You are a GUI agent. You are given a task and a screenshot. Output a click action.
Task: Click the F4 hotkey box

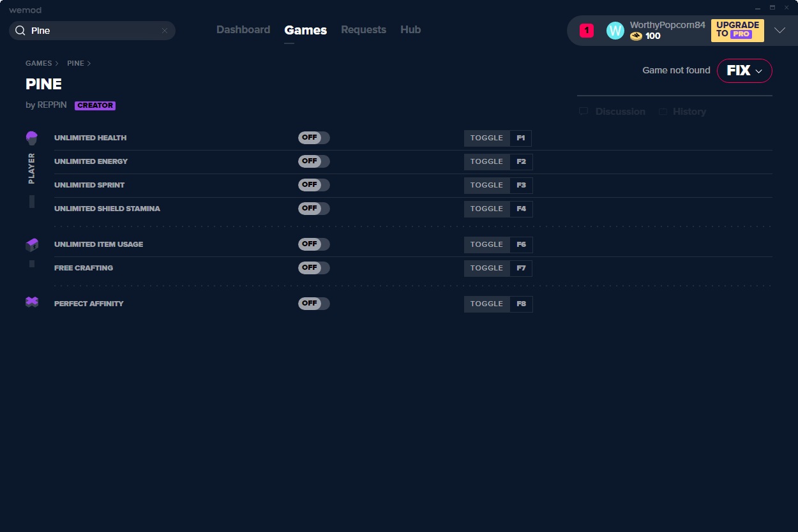click(x=521, y=209)
